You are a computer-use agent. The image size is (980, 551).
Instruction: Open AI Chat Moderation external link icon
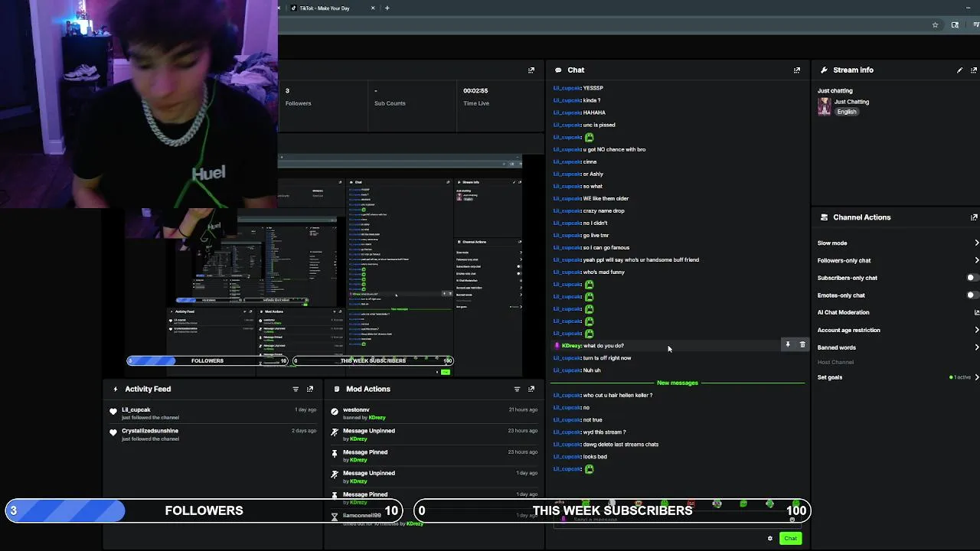(x=976, y=312)
